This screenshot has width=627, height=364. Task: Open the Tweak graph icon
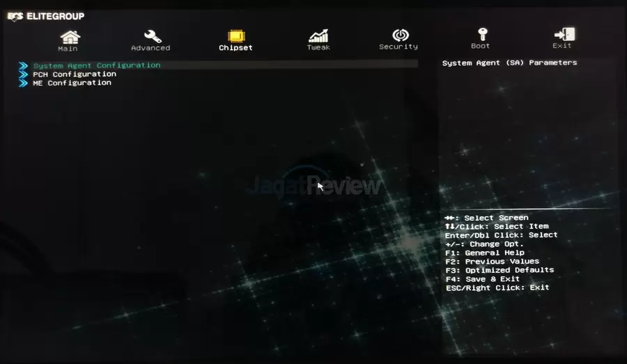tap(319, 35)
